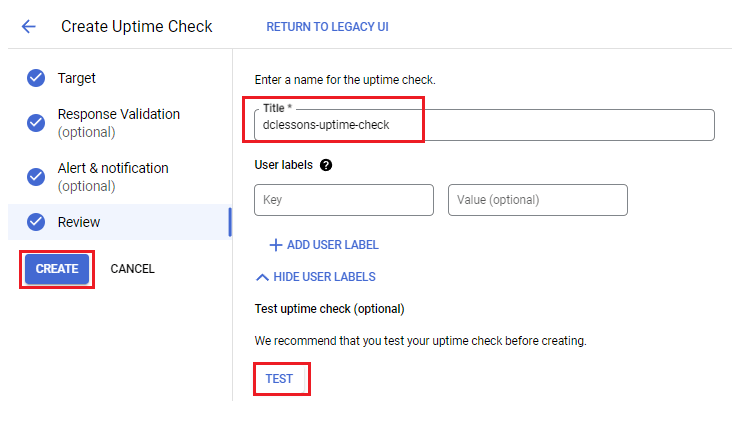This screenshot has width=732, height=438.
Task: Click the Alert & notification checkmark icon
Action: pyautogui.click(x=36, y=177)
